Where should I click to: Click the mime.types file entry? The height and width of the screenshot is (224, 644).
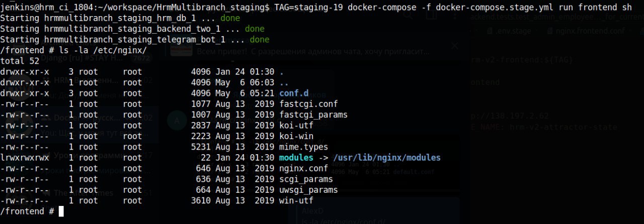pos(305,147)
